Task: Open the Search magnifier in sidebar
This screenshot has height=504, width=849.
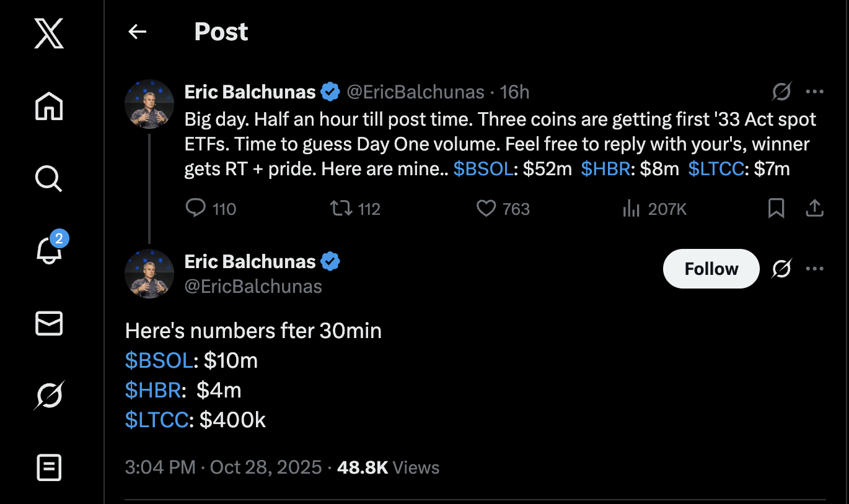Action: [49, 178]
